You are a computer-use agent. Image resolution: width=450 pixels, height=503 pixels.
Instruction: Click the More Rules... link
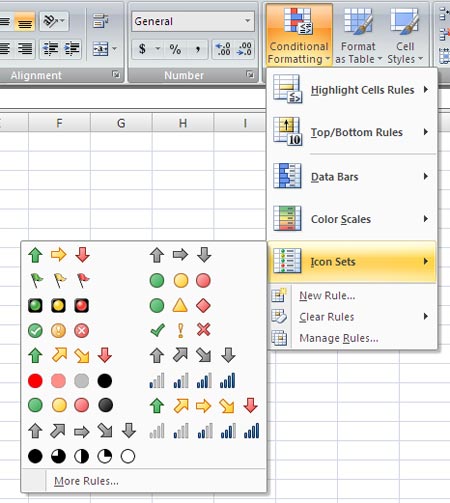pyautogui.click(x=86, y=481)
